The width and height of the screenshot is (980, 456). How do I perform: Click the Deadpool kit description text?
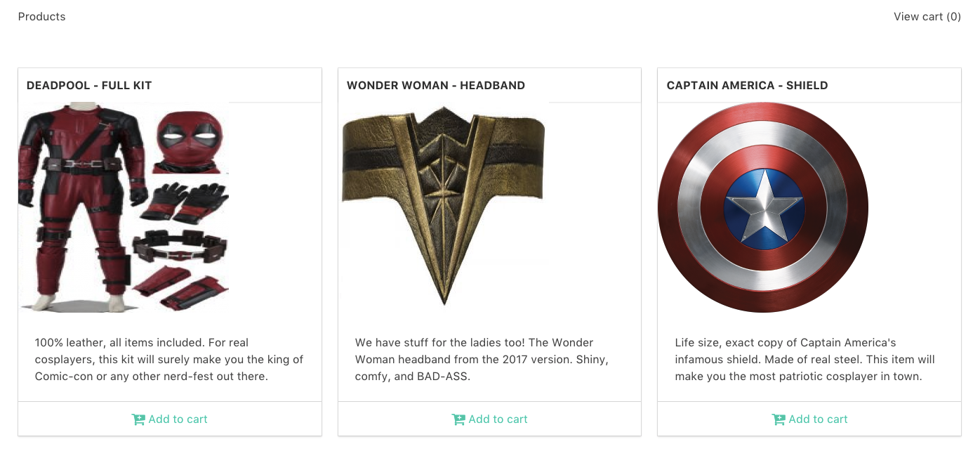[x=169, y=360]
